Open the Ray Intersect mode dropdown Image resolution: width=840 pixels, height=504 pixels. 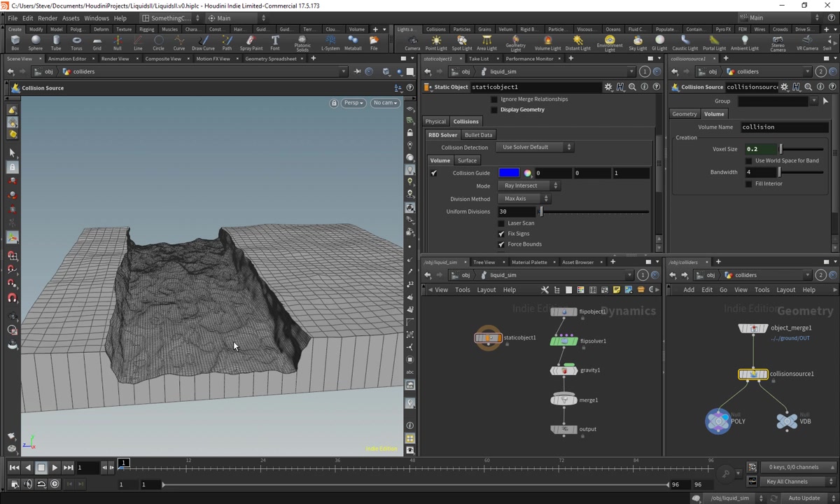tap(530, 186)
